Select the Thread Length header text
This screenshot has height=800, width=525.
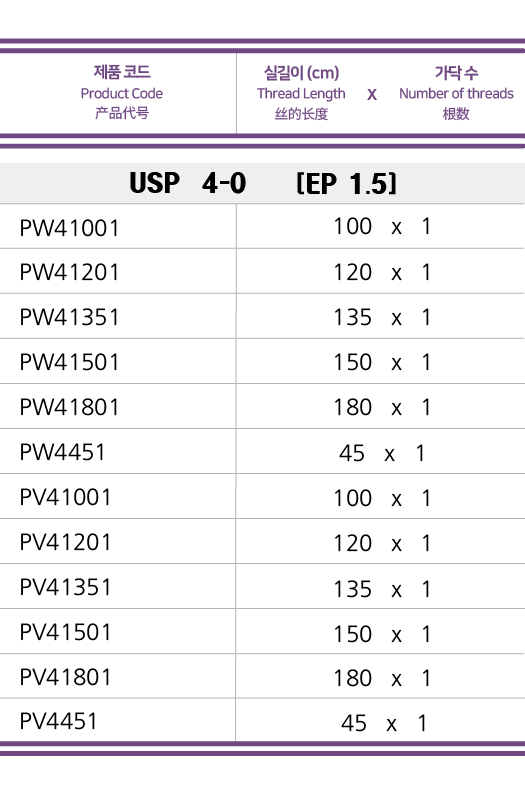coord(301,93)
